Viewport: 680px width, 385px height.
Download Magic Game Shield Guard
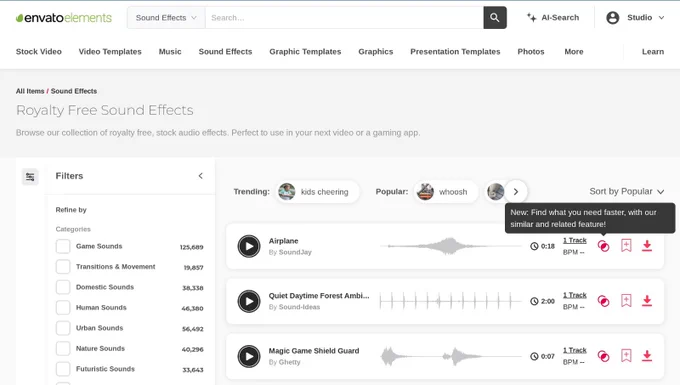[647, 356]
